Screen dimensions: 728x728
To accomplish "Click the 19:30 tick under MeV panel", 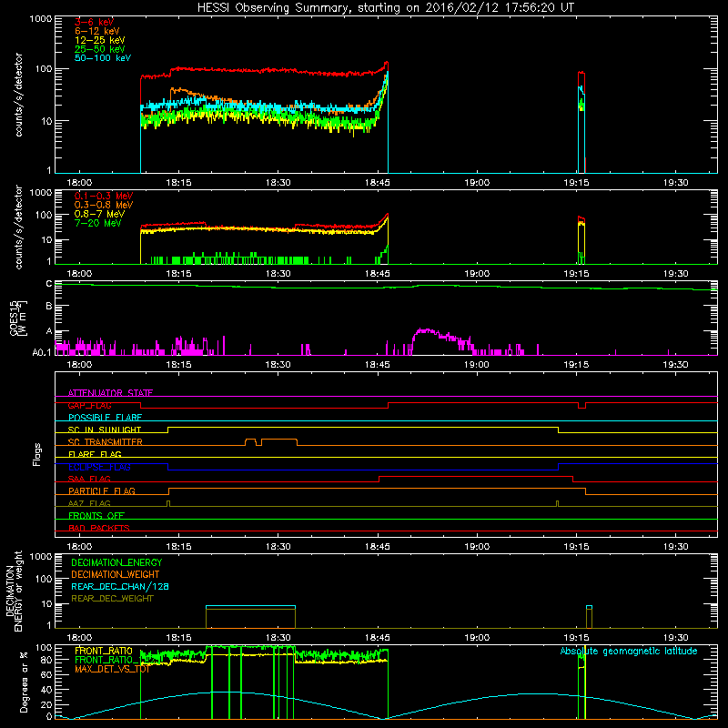I will click(675, 274).
